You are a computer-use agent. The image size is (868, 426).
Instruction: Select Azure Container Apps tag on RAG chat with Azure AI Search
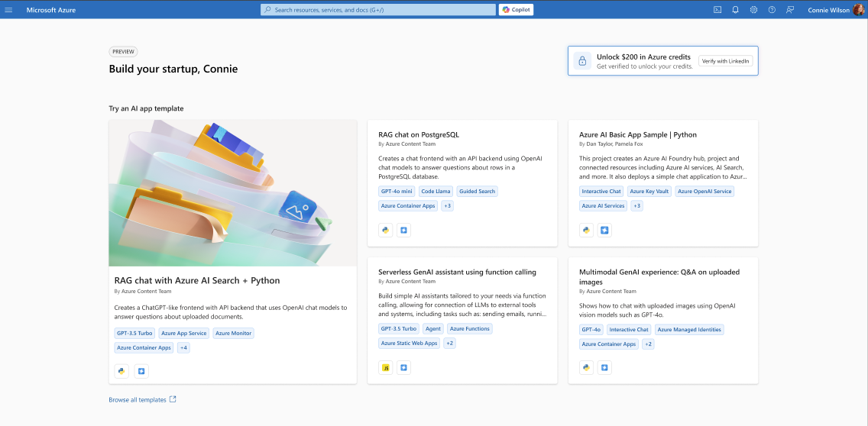[144, 348]
